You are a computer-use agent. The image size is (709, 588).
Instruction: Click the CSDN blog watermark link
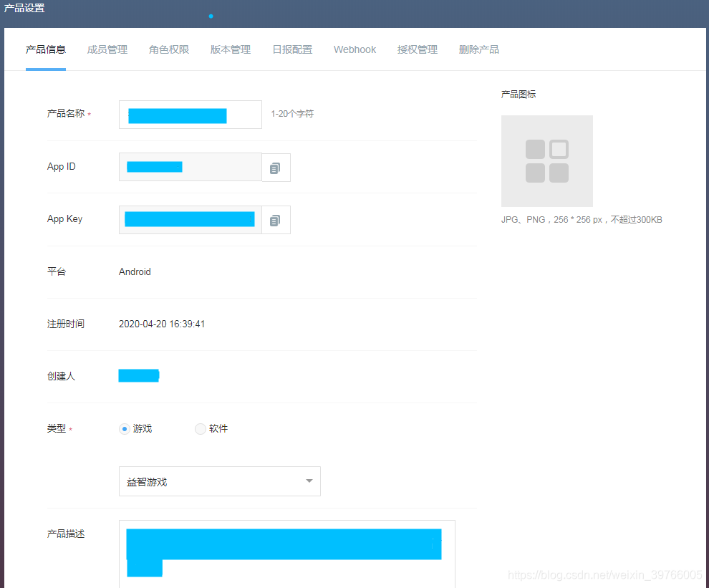click(605, 574)
